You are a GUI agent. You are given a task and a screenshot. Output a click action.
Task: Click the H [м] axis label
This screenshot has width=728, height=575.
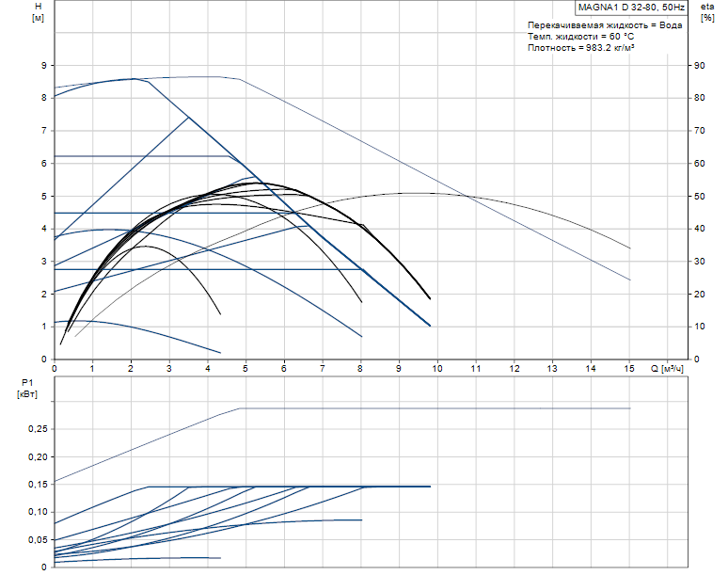point(38,12)
